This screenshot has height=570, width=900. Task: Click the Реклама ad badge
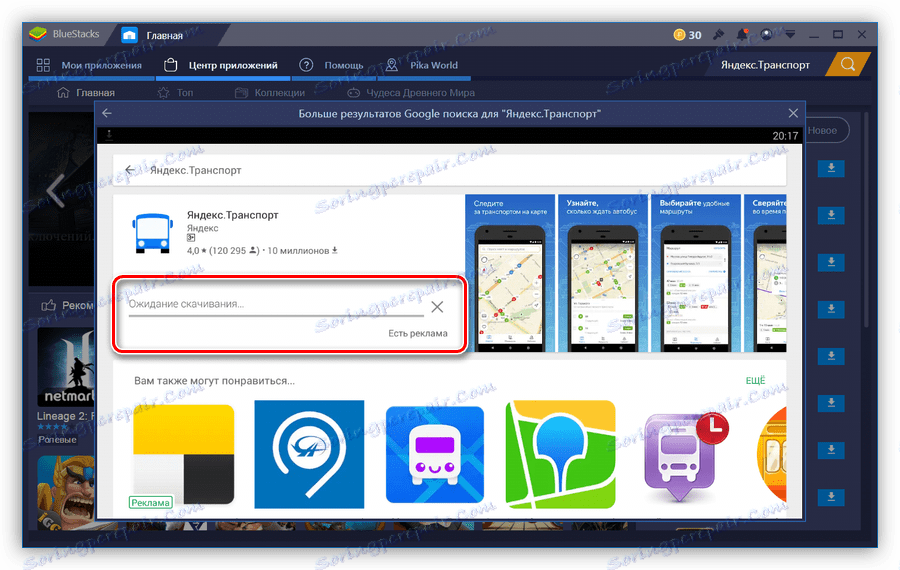pos(150,502)
